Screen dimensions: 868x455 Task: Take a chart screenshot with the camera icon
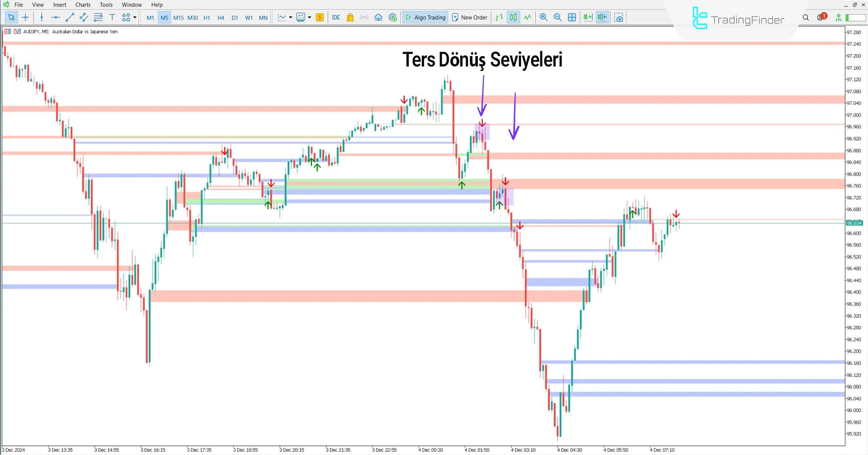coord(619,17)
